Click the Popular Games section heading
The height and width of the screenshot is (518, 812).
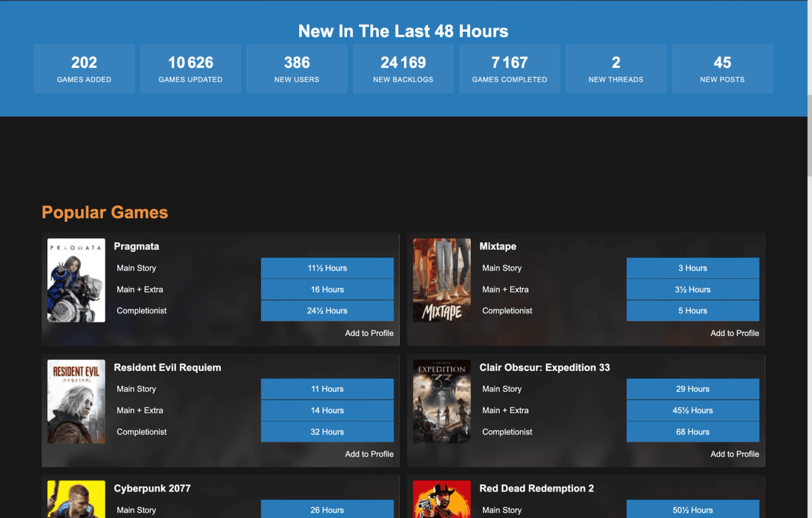105,212
